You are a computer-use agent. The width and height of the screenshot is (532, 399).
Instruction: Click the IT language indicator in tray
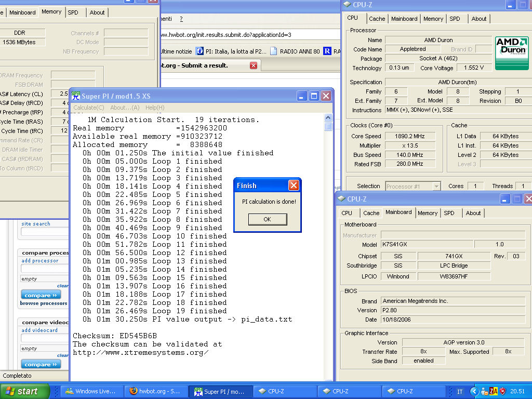tap(460, 392)
